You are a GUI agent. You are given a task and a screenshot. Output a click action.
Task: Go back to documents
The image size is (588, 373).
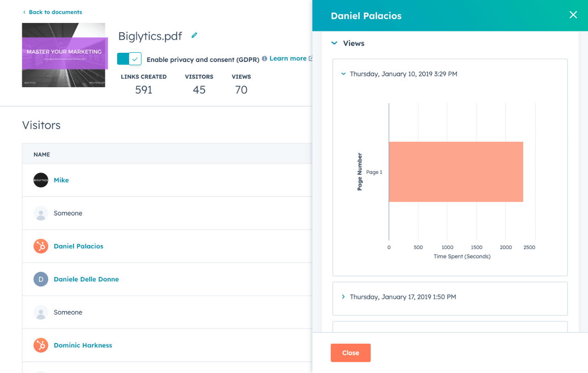(x=55, y=12)
